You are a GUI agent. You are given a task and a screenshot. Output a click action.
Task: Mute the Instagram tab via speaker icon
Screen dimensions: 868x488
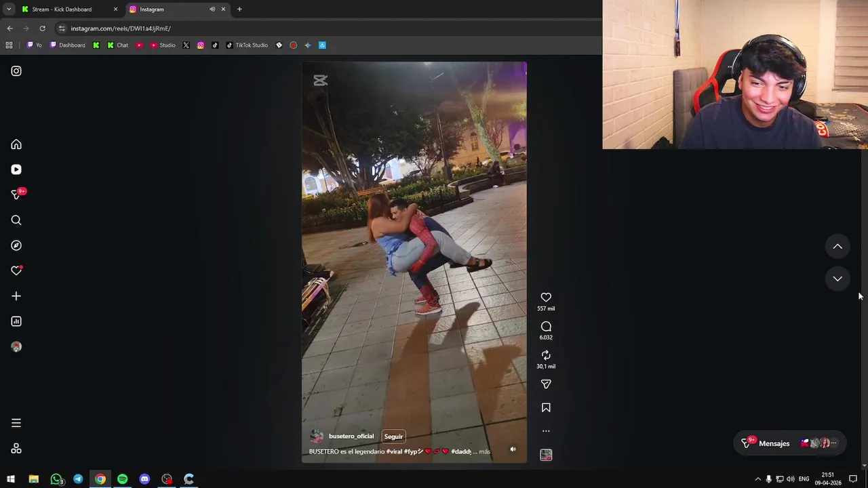coord(212,9)
